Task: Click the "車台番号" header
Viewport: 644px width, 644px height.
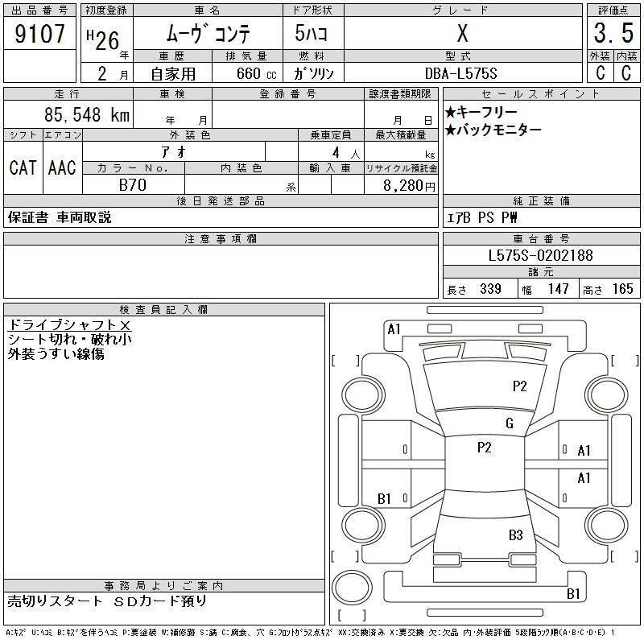Action: [541, 239]
